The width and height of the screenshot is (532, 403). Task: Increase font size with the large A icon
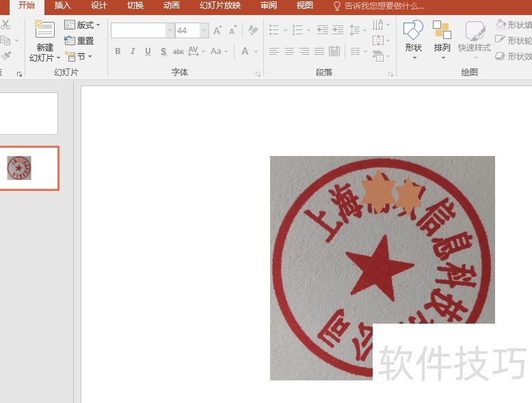(217, 31)
